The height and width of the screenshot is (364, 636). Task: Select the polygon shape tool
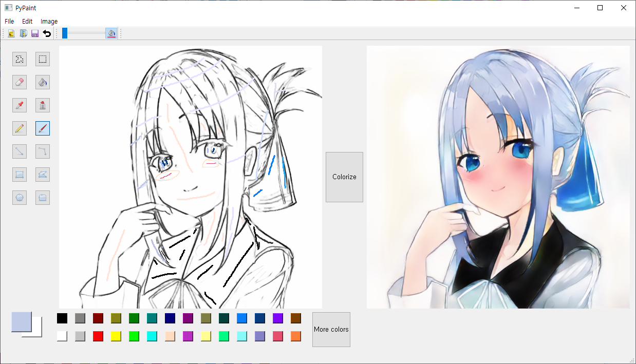click(x=43, y=175)
